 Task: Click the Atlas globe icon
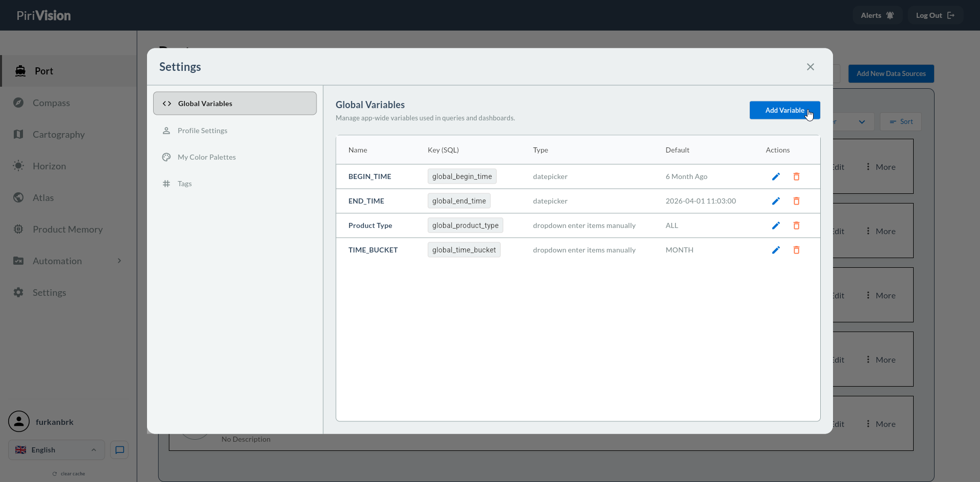click(x=18, y=197)
